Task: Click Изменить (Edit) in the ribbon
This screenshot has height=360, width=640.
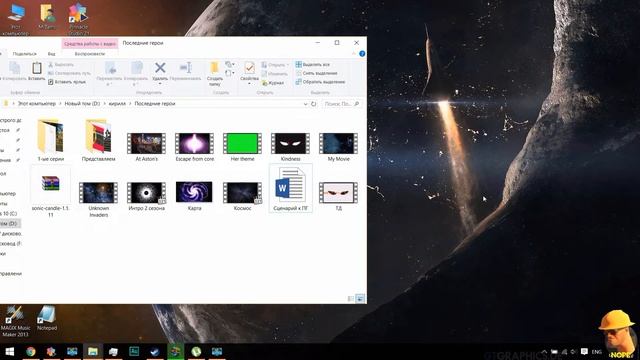Action: [x=274, y=74]
